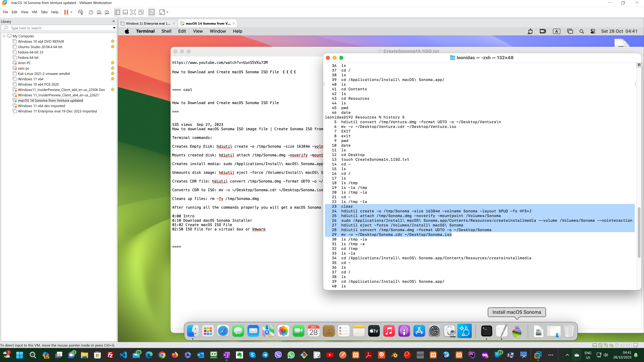Open Finder in the macOS dock
The image size is (644, 362).
(x=193, y=331)
